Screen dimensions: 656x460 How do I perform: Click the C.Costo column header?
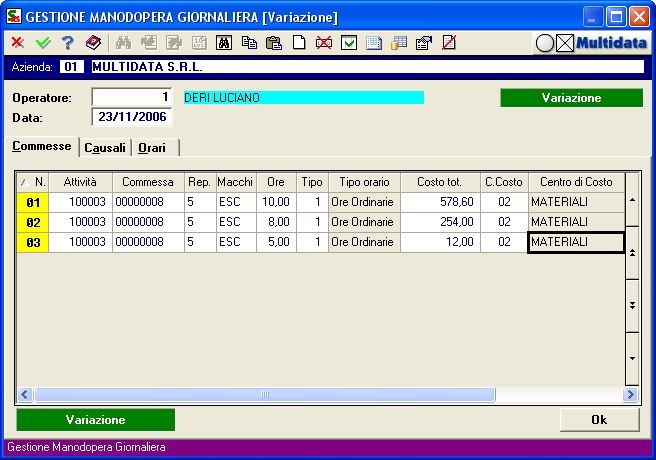pyautogui.click(x=504, y=182)
